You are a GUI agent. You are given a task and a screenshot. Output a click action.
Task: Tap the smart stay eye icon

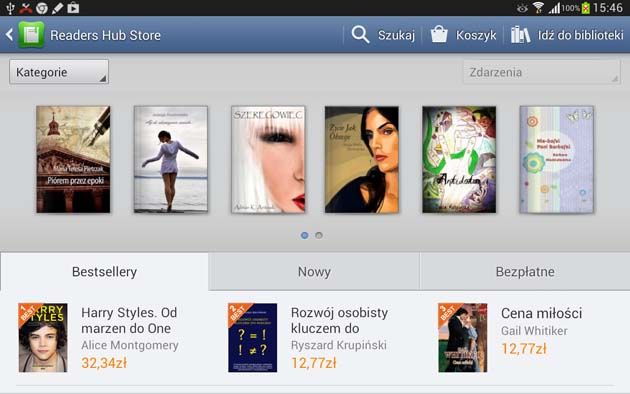coord(522,8)
